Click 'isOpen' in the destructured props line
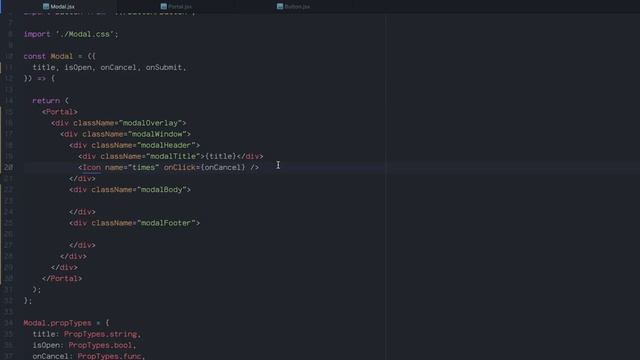The height and width of the screenshot is (360, 640). [78, 67]
